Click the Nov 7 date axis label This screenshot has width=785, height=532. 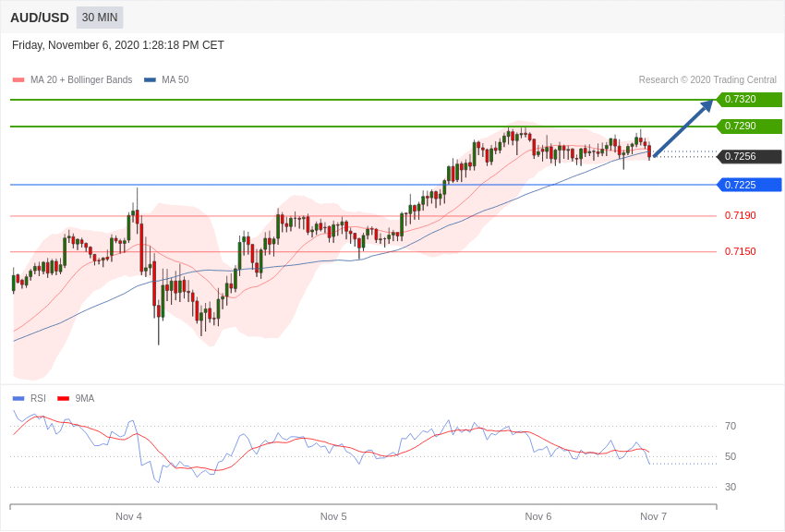[x=653, y=516]
